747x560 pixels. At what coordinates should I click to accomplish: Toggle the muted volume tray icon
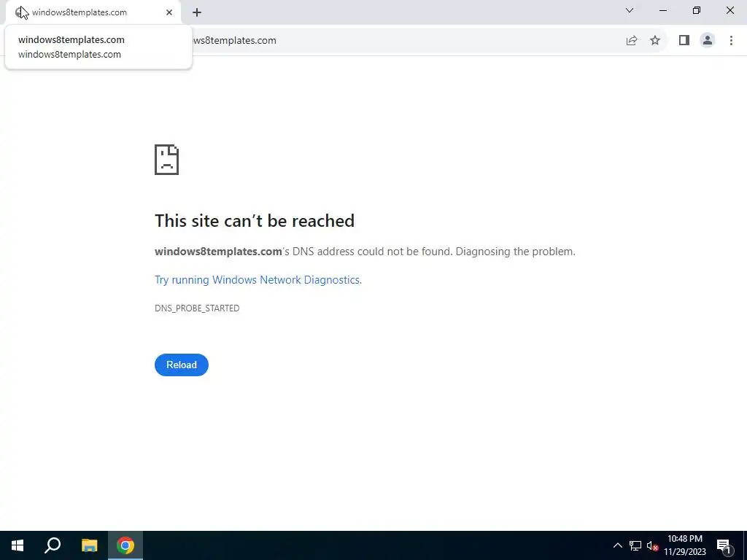tap(652, 545)
